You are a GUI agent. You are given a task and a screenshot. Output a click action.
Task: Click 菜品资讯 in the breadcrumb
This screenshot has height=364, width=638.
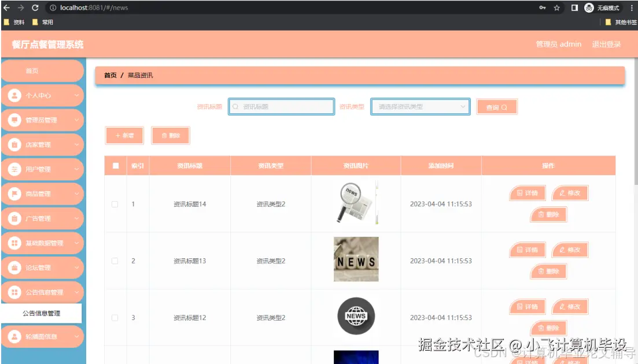click(x=141, y=75)
